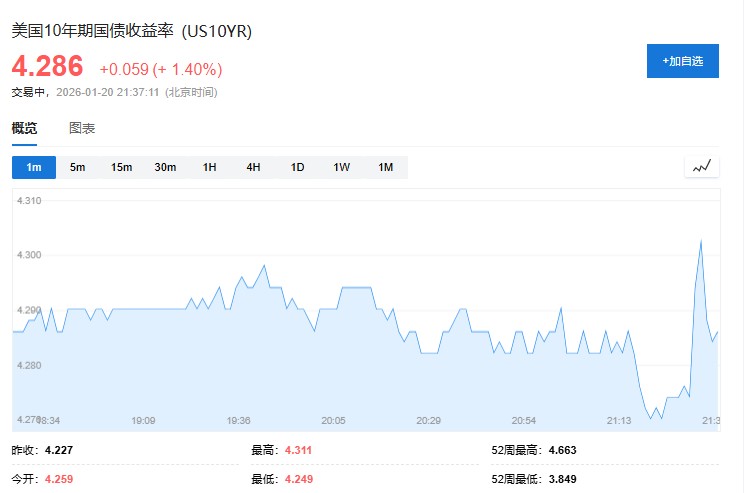This screenshot has width=744, height=493.
Task: Click the 昨收 value 4.227
Action: click(x=60, y=450)
